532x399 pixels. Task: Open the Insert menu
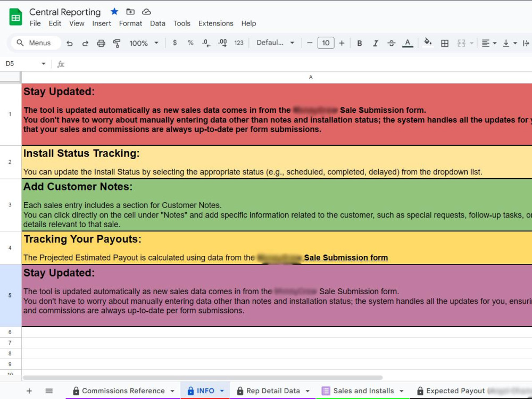(x=102, y=23)
